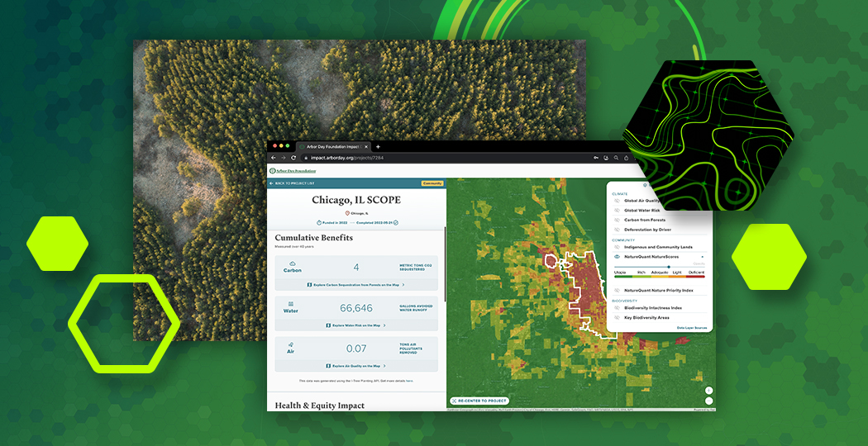Show the Carbon from Forests layer
Image resolution: width=868 pixels, height=446 pixels.
point(617,220)
